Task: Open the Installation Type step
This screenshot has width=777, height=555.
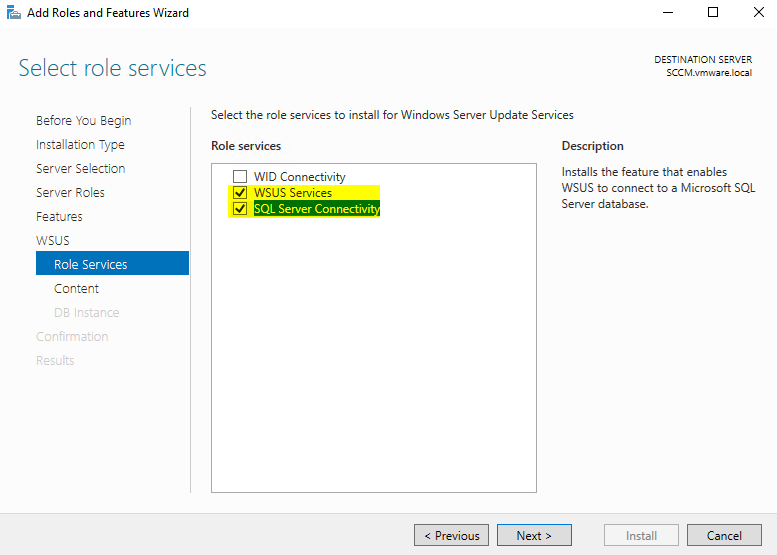Action: [80, 144]
